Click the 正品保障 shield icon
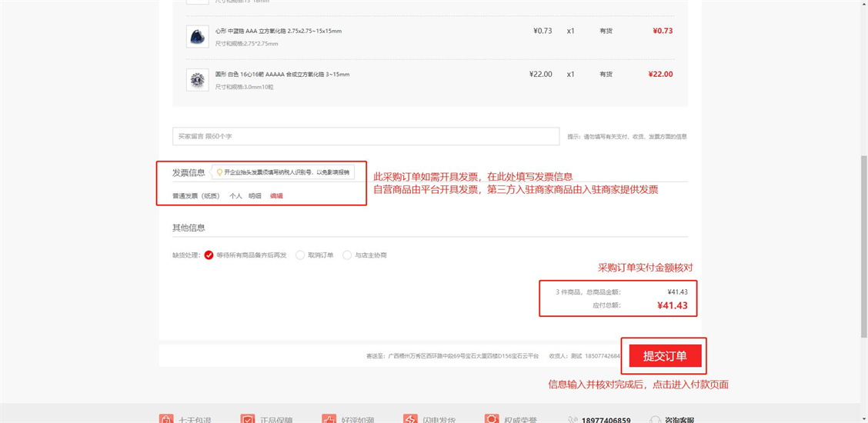Image resolution: width=868 pixels, height=423 pixels. (247, 419)
